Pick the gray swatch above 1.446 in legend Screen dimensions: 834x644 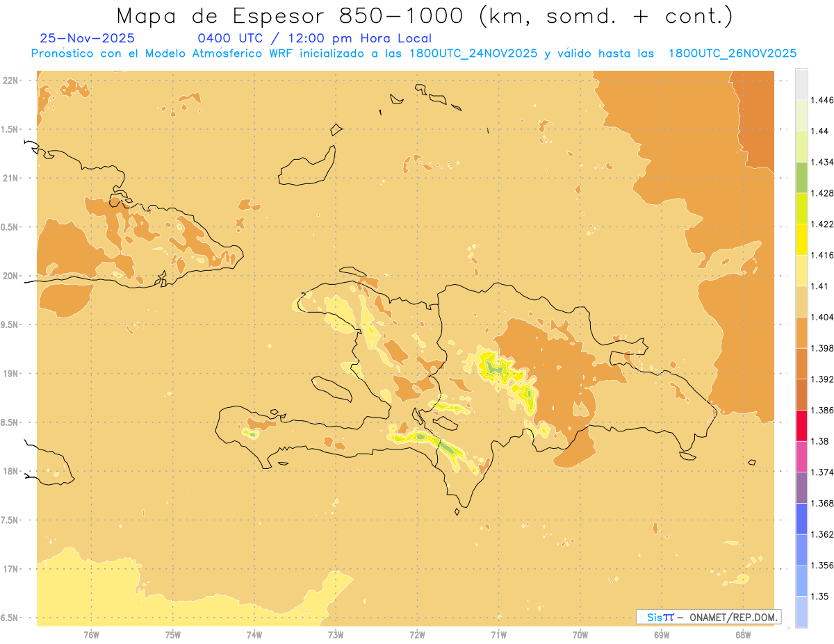coord(801,84)
